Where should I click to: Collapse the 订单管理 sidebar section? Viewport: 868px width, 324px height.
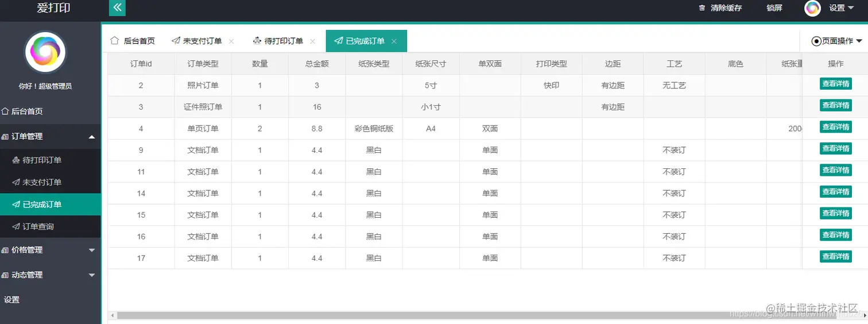(x=92, y=137)
